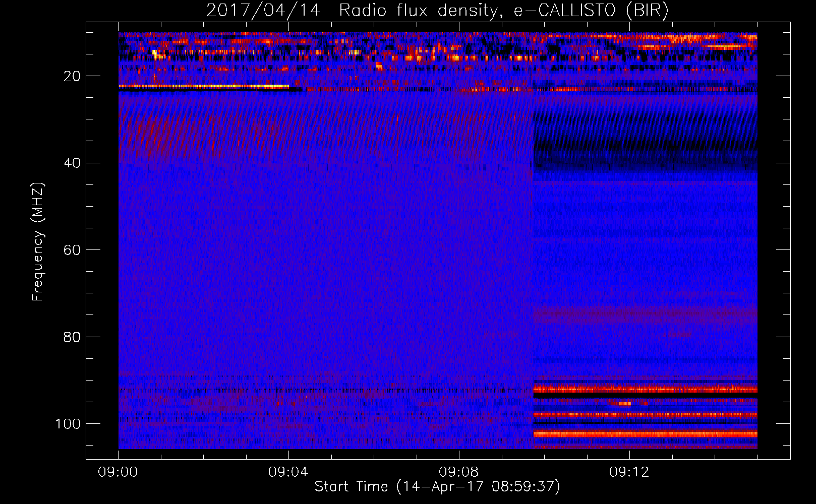
Task: Click the '60' frequency tick label
Action: pos(73,250)
